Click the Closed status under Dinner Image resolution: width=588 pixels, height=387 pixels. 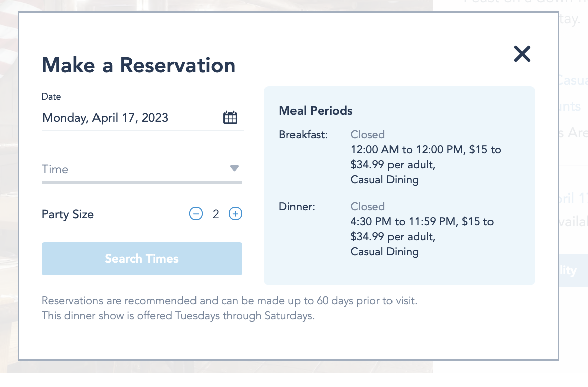pyautogui.click(x=368, y=207)
